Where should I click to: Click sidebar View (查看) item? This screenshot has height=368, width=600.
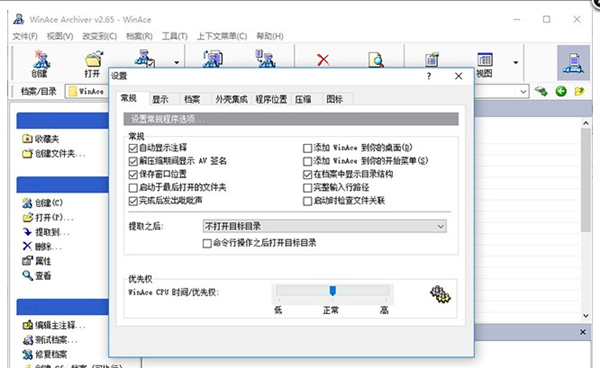click(x=36, y=275)
